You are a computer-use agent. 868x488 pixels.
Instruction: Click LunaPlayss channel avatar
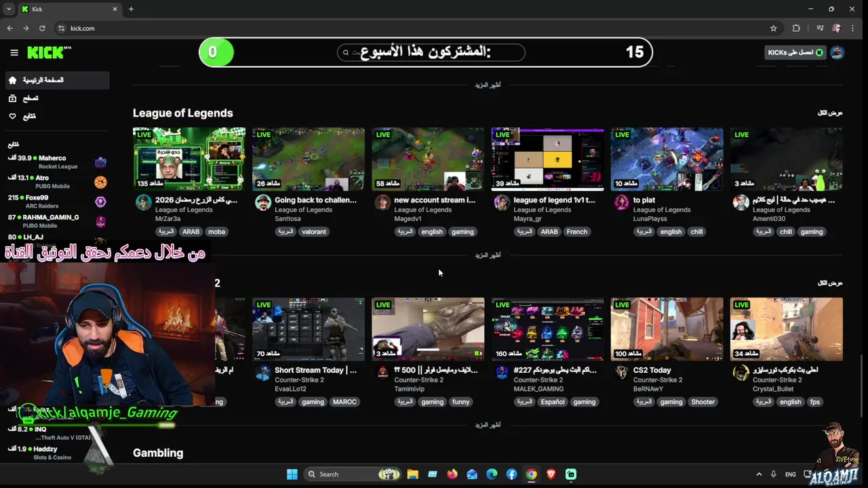(x=621, y=203)
